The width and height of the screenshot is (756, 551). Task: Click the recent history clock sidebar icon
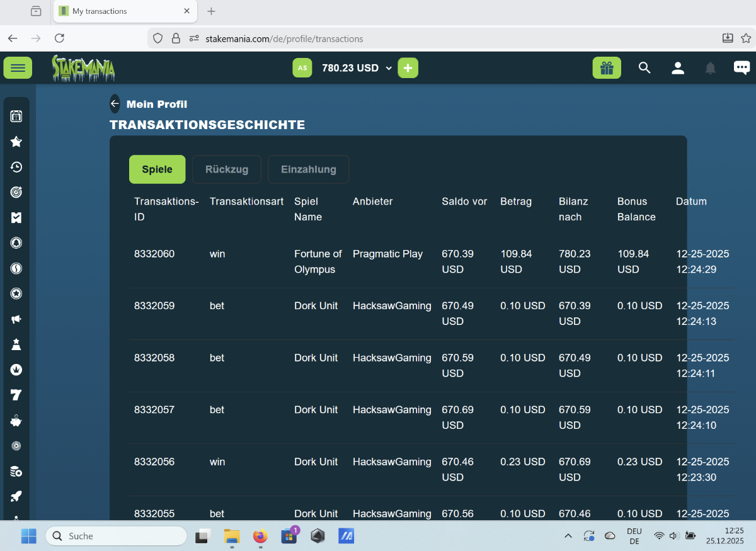(16, 167)
